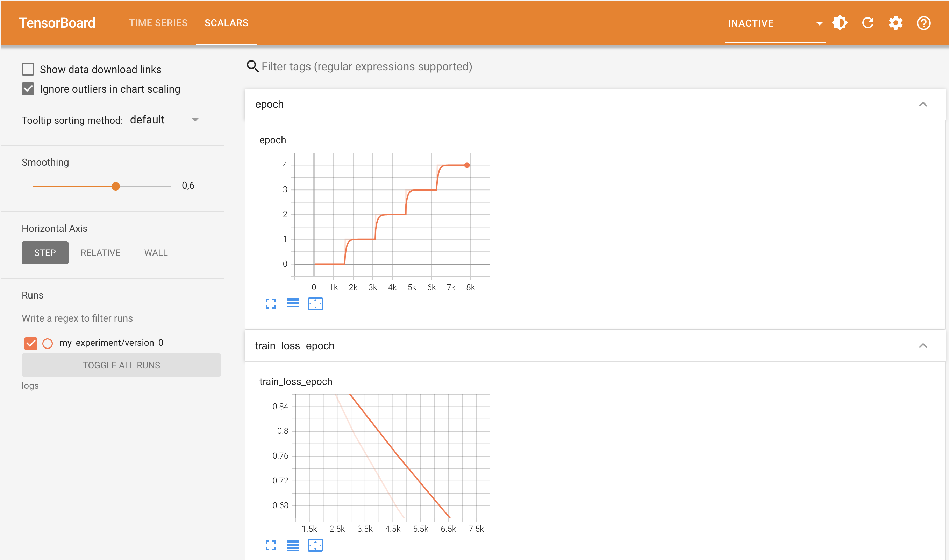Uncheck Ignore outliers in chart scaling

(x=28, y=89)
